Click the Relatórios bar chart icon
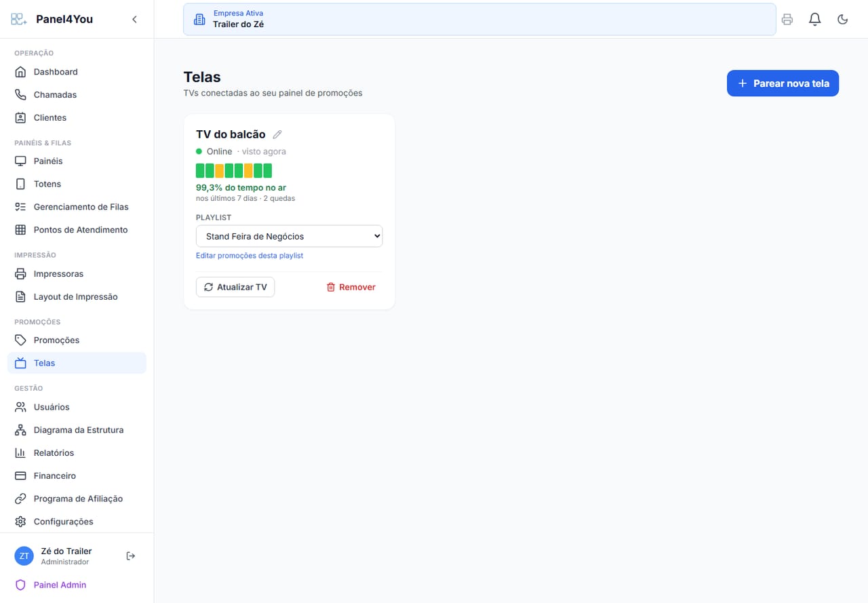Image resolution: width=868 pixels, height=603 pixels. pyautogui.click(x=20, y=452)
